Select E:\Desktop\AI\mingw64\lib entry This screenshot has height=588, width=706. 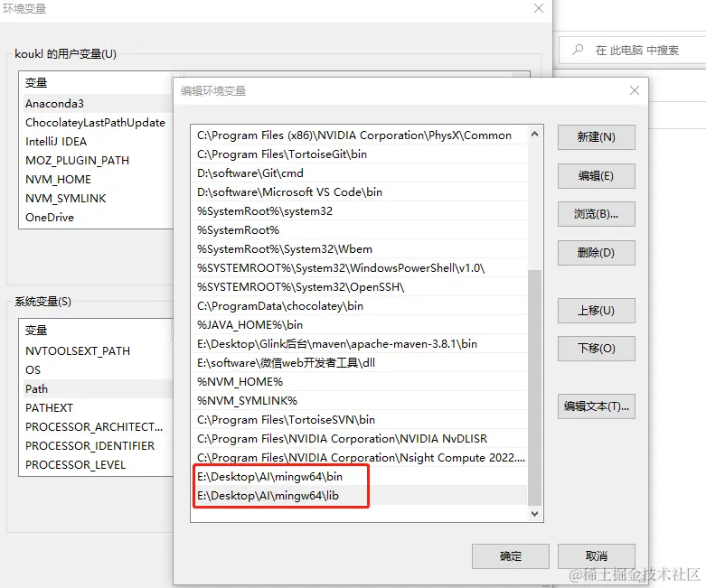359,495
